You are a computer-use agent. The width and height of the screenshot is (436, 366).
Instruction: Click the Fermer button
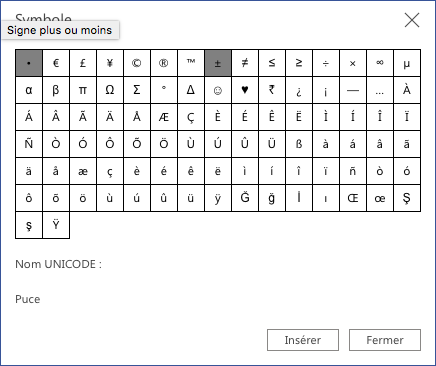click(385, 340)
